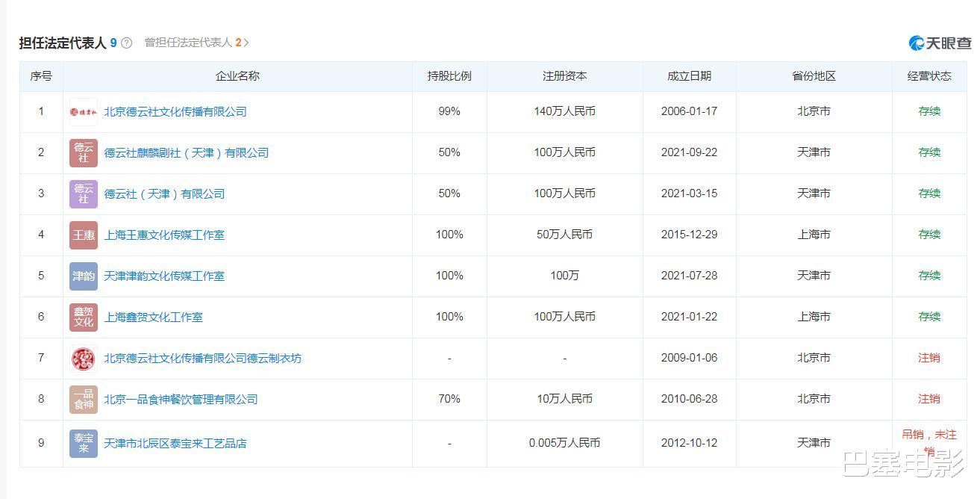Open 天津市北辰区泰宝来工艺品店 link
Image resolution: width=980 pixels, height=499 pixels.
pos(175,444)
